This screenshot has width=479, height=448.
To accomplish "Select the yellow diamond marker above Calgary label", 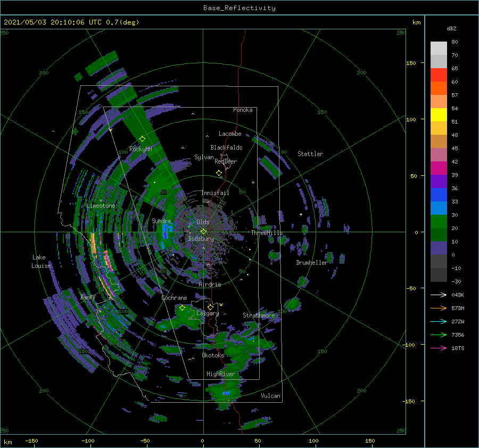I will (210, 307).
